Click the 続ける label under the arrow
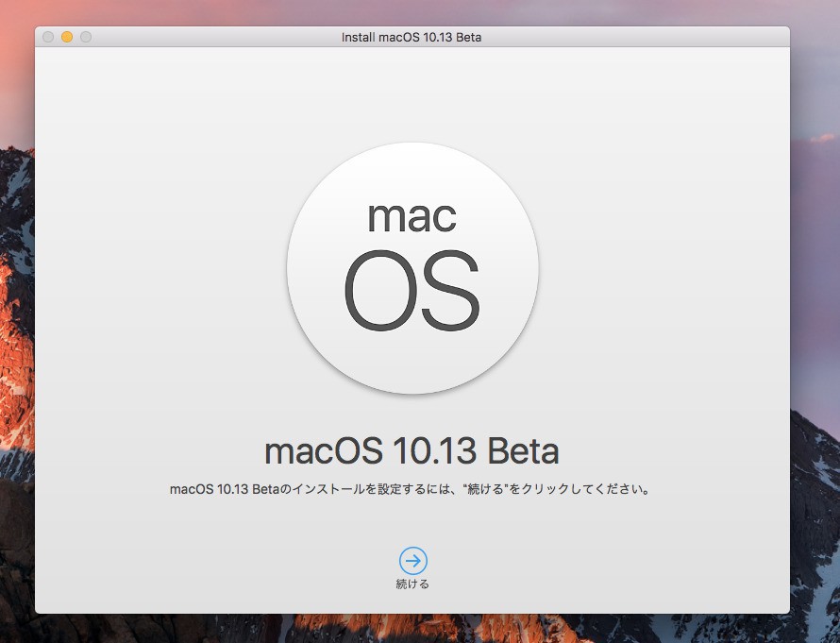The height and width of the screenshot is (643, 840). [x=412, y=584]
